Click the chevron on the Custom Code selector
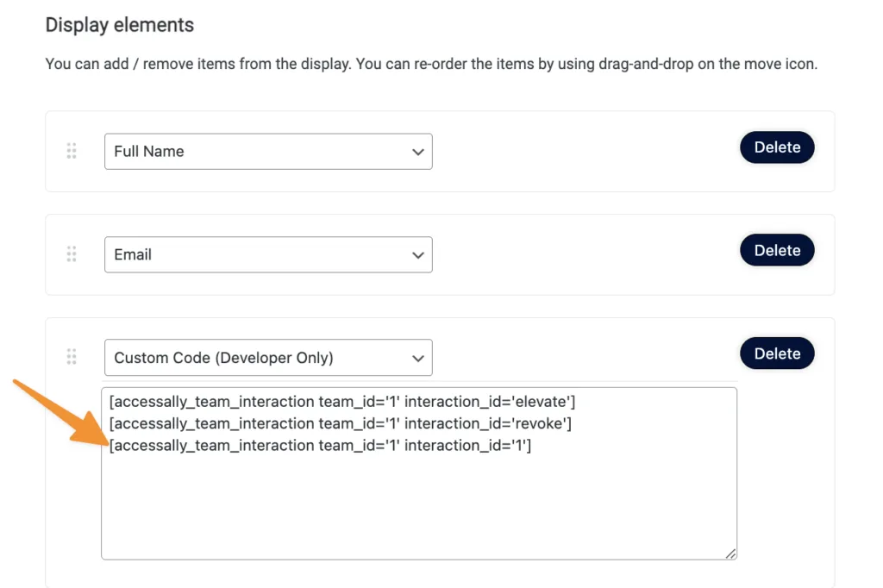The width and height of the screenshot is (883, 588). [419, 357]
